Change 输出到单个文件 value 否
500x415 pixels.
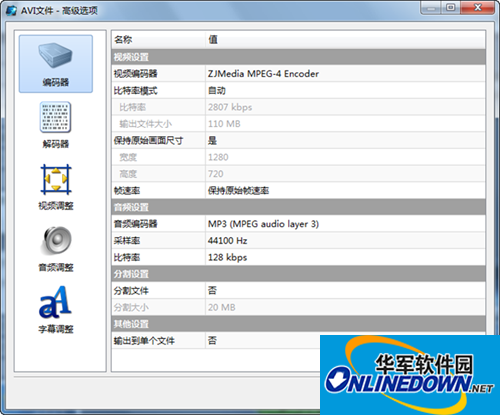point(212,340)
